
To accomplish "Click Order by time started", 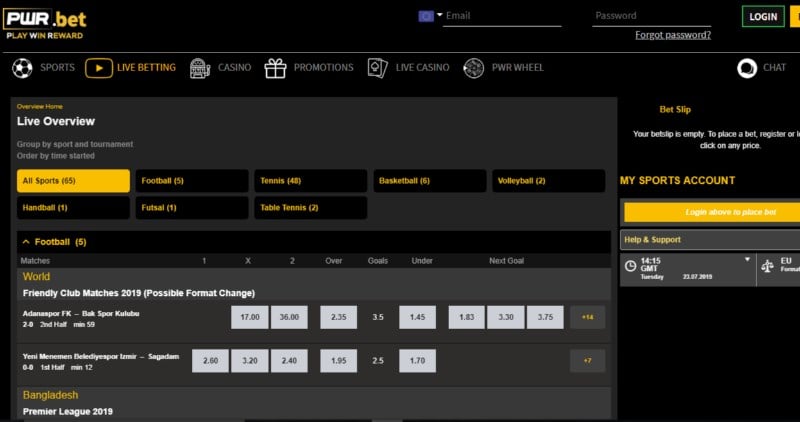I will 56,156.
